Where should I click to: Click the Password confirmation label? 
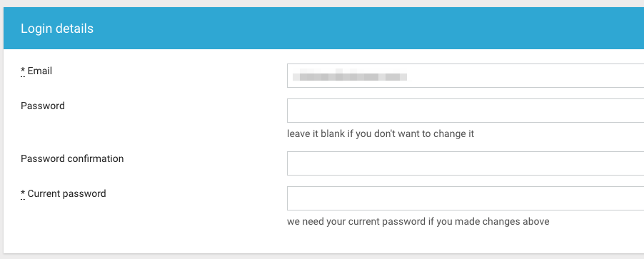(72, 159)
